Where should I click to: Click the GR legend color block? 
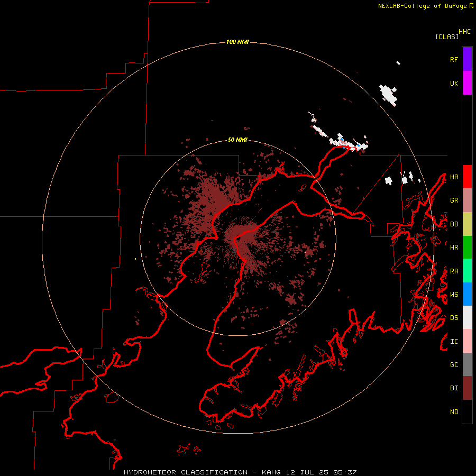467,200
